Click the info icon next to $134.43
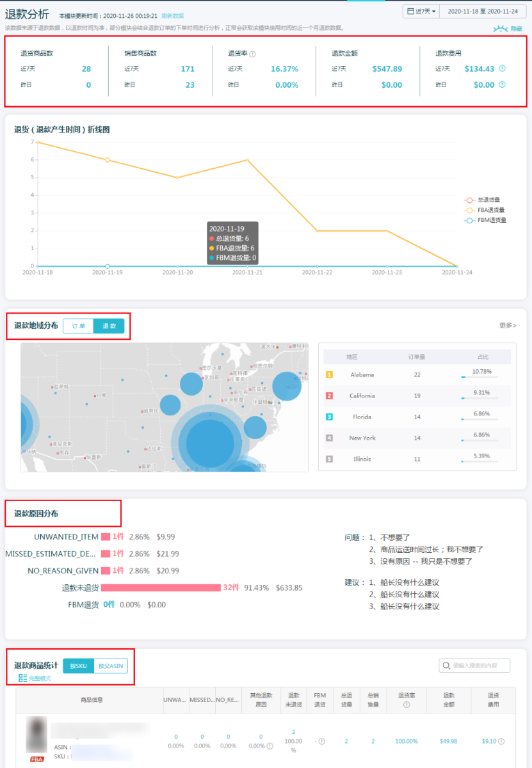532x768 pixels. tap(502, 68)
